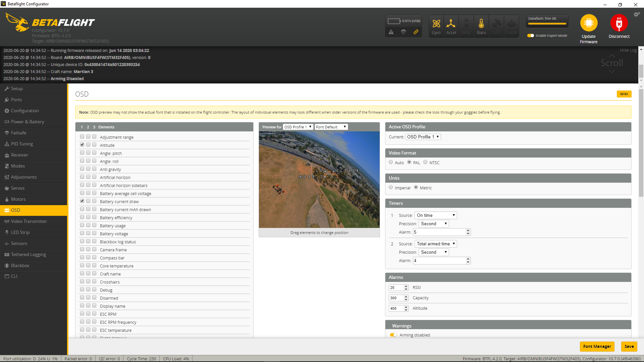Click the RSSI alarm value field
The height and width of the screenshot is (362, 644).
(x=396, y=288)
